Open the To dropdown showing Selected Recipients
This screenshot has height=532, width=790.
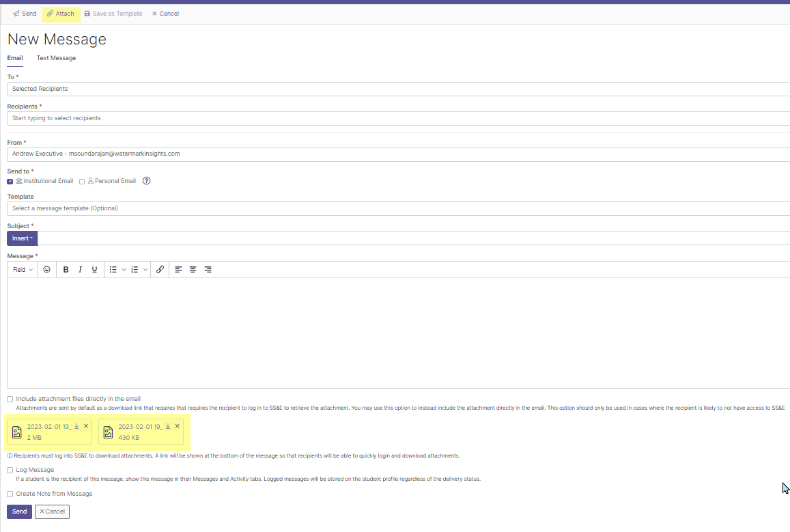(x=398, y=89)
